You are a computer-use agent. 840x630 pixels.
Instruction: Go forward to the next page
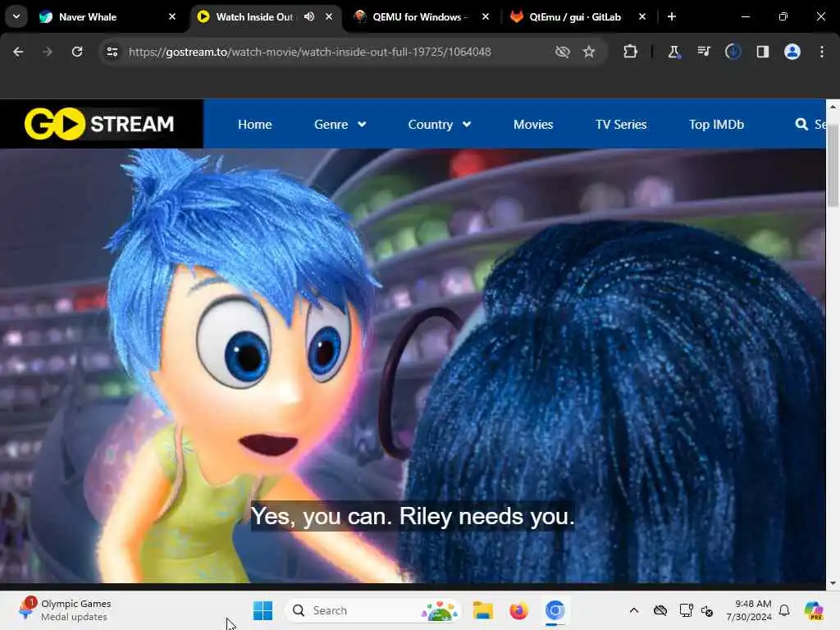pyautogui.click(x=47, y=52)
